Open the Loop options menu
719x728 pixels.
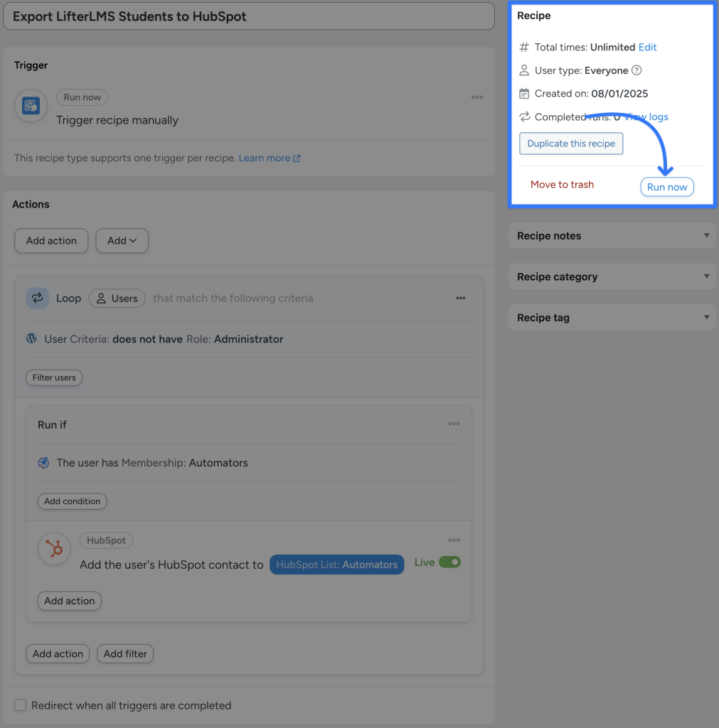pos(460,298)
